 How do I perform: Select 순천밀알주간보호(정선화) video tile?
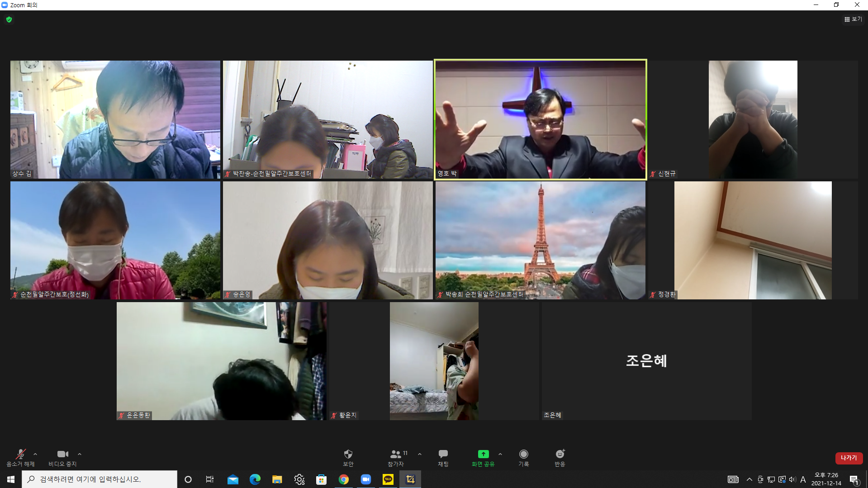(x=115, y=240)
